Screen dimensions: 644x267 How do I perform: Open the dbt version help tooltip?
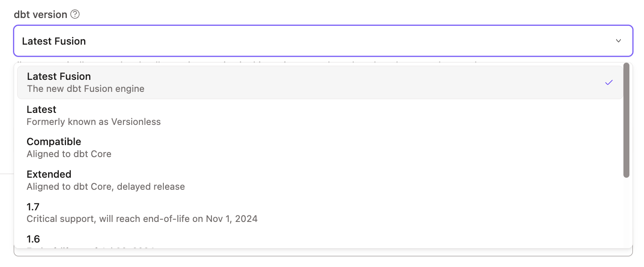pos(75,14)
